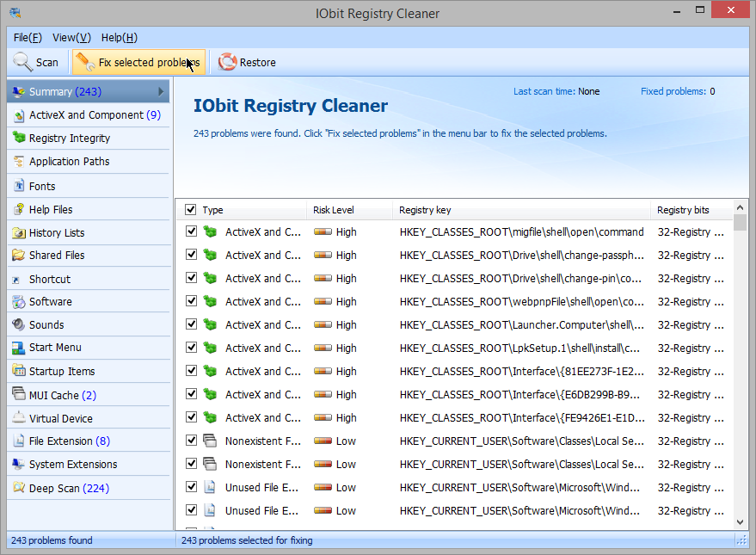Image resolution: width=756 pixels, height=555 pixels.
Task: Click the scrollbar up arrow
Action: click(x=741, y=207)
